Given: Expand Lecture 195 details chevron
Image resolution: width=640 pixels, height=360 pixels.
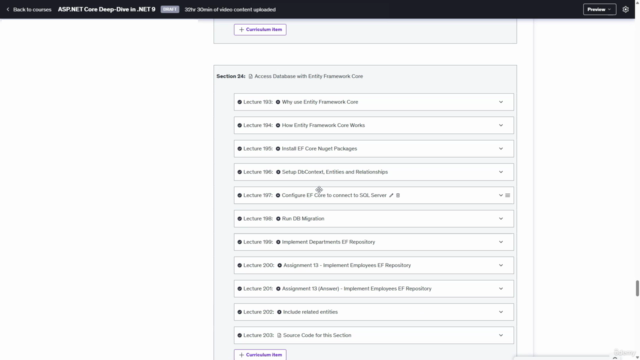Looking at the screenshot, I should pos(501,149).
